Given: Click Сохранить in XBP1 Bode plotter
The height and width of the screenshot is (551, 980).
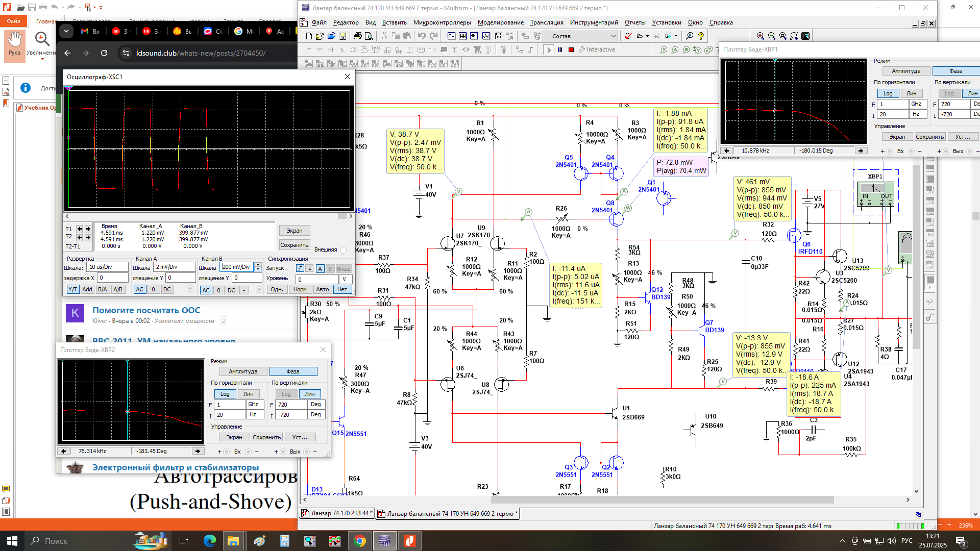Looking at the screenshot, I should pos(929,137).
